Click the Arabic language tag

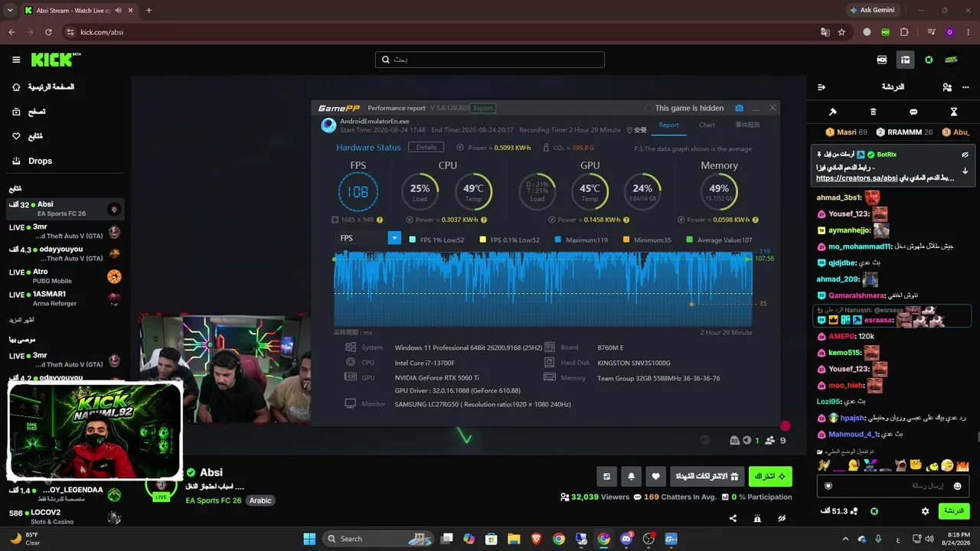click(x=260, y=500)
